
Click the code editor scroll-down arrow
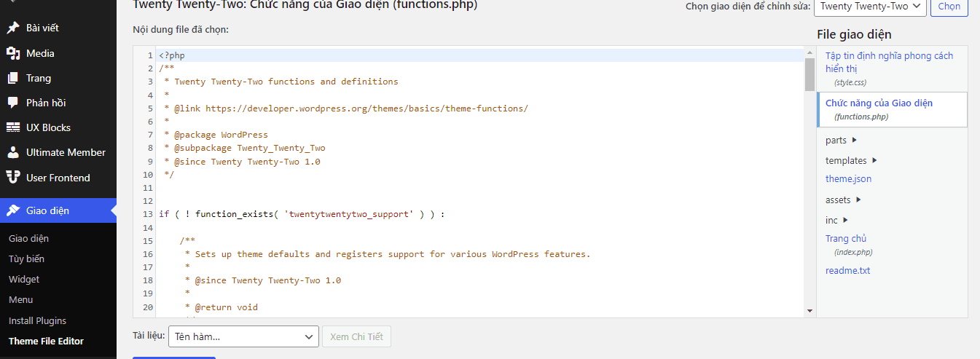click(810, 310)
